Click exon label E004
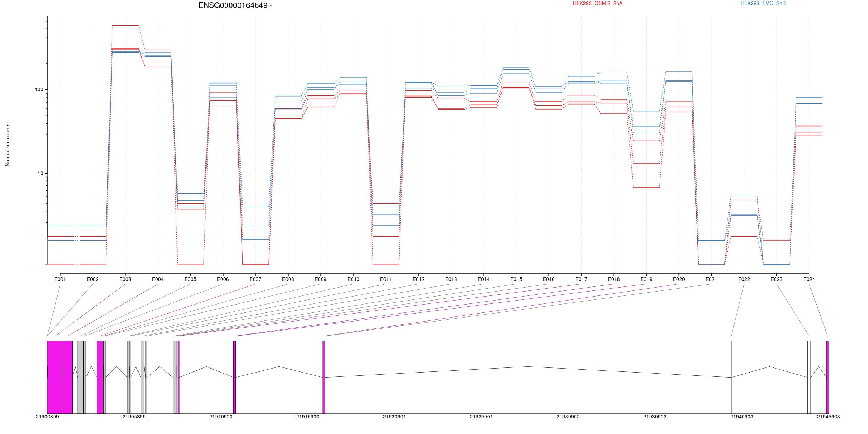The image size is (868, 434). tap(158, 279)
